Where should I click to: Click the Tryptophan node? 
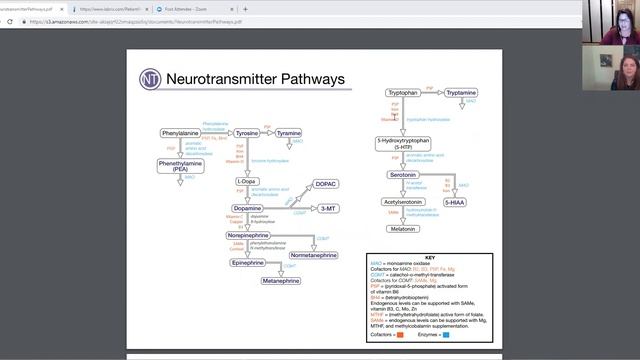(403, 93)
